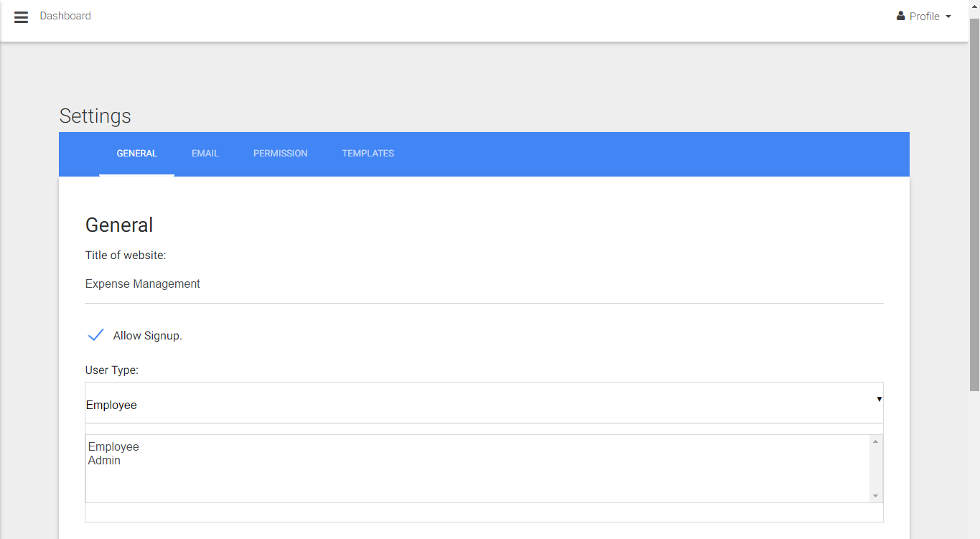Image resolution: width=980 pixels, height=539 pixels.
Task: Click the Allow Signup label text
Action: click(148, 336)
